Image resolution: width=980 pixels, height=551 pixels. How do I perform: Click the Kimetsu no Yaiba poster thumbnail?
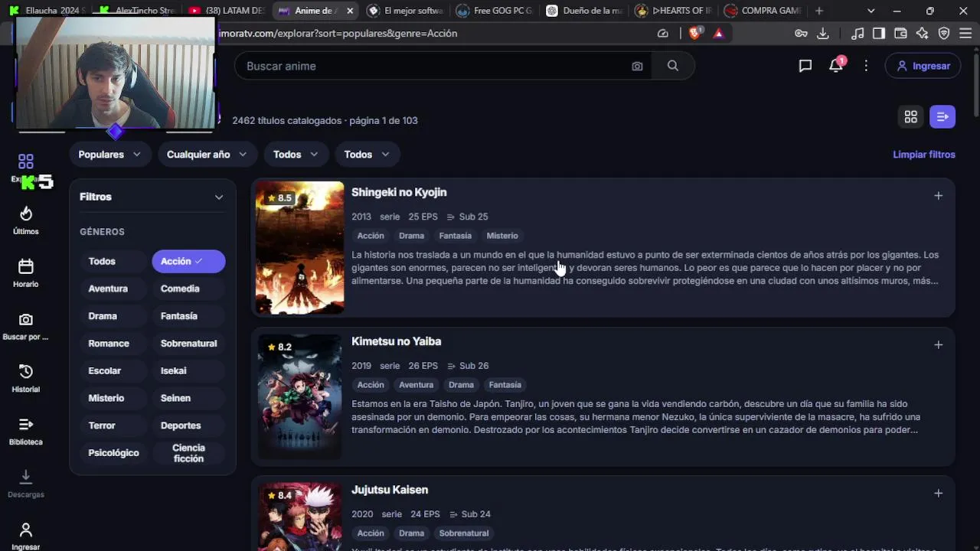coord(300,396)
